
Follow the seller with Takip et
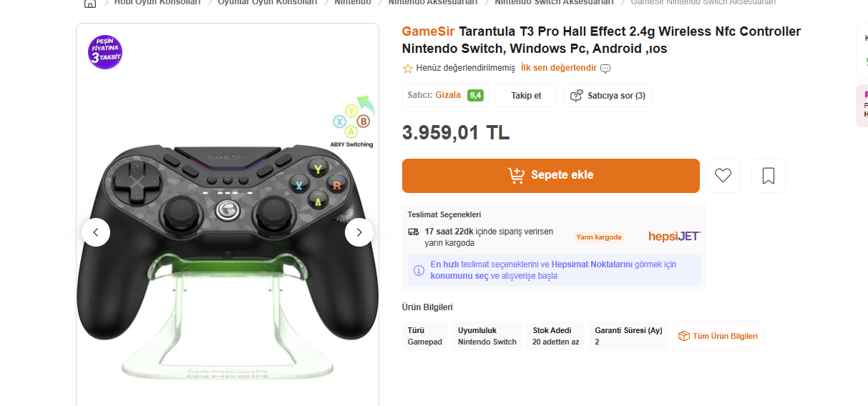[x=526, y=96]
